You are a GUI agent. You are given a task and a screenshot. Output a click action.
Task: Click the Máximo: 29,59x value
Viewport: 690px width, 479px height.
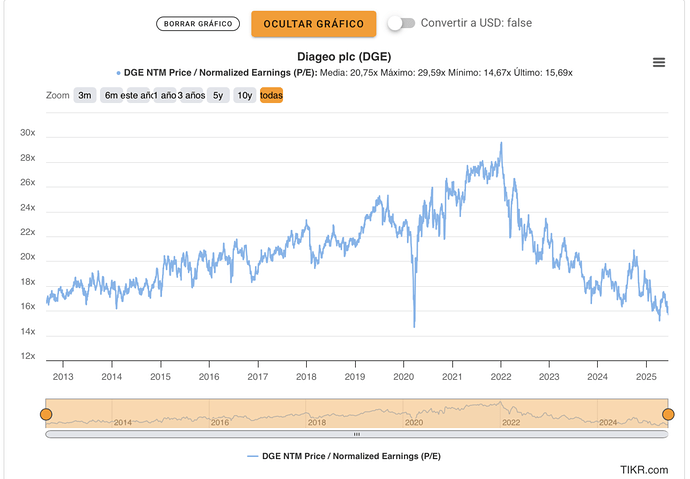click(x=412, y=73)
